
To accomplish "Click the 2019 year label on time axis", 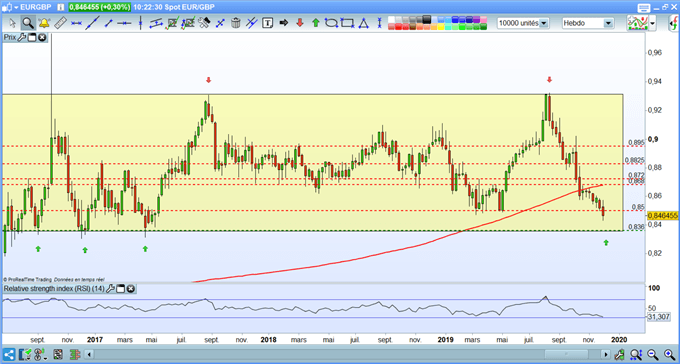I will [x=446, y=340].
